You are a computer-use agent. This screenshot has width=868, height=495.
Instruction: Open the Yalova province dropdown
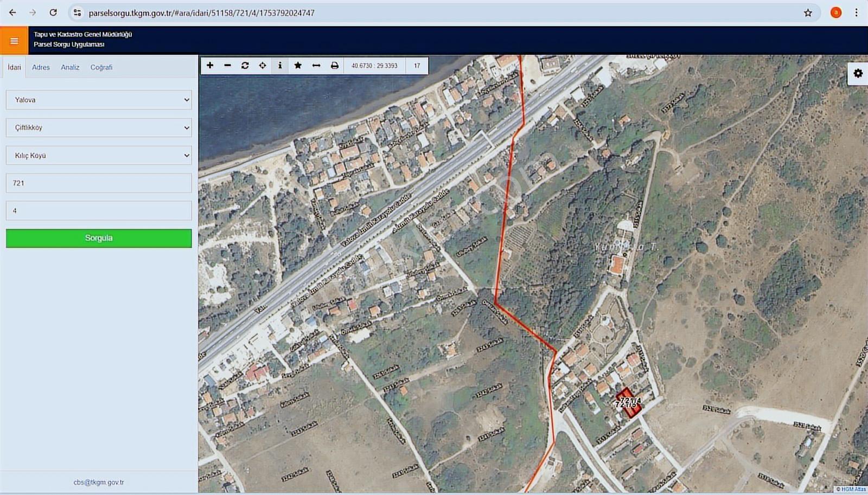[x=99, y=100]
